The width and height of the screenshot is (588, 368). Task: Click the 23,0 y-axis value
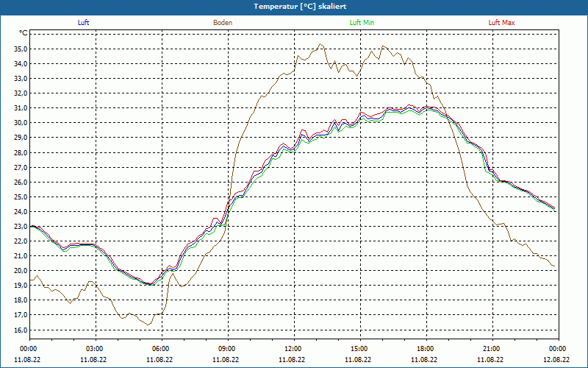click(21, 227)
